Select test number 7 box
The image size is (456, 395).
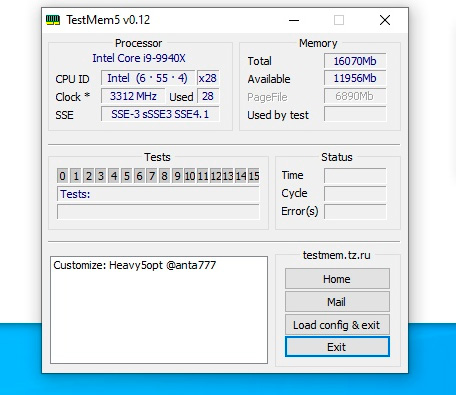tap(152, 176)
